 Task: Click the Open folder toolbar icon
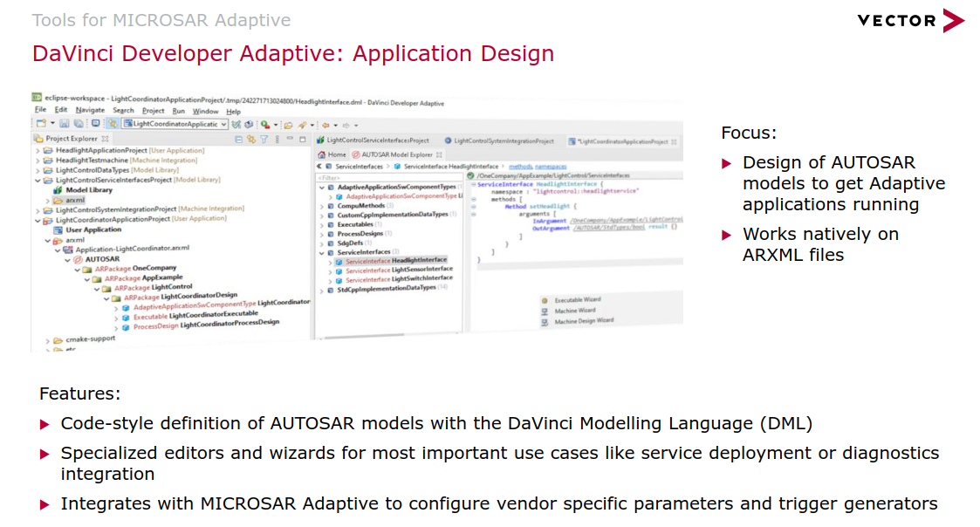(288, 125)
